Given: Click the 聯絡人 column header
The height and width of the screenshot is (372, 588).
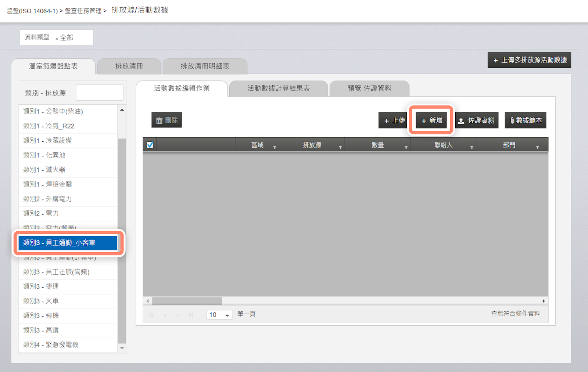Looking at the screenshot, I should (x=443, y=145).
